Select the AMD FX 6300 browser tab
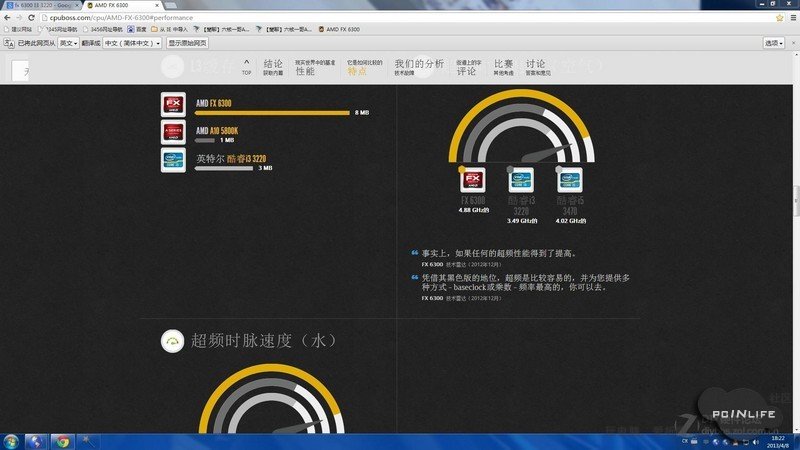Viewport: 800px width, 450px height. pyautogui.click(x=120, y=5)
